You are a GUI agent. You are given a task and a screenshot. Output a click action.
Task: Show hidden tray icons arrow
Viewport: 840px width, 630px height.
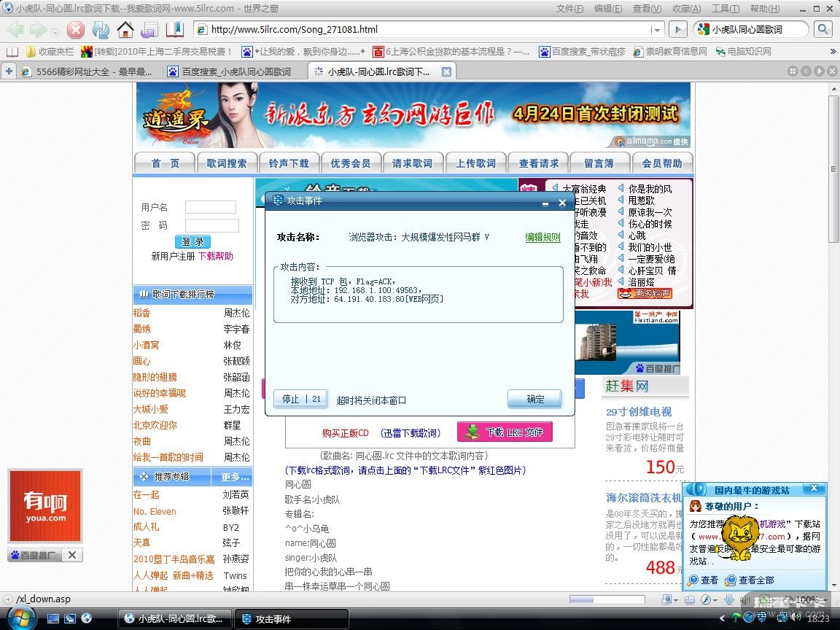(722, 618)
